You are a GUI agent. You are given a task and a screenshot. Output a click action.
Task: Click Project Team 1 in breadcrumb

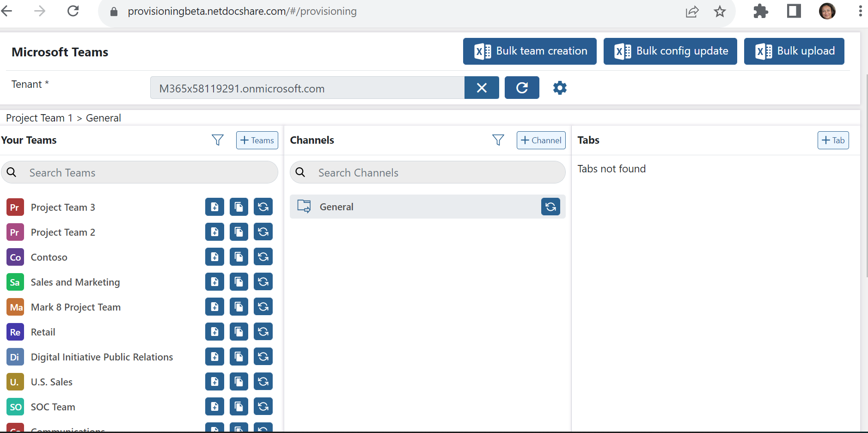39,118
